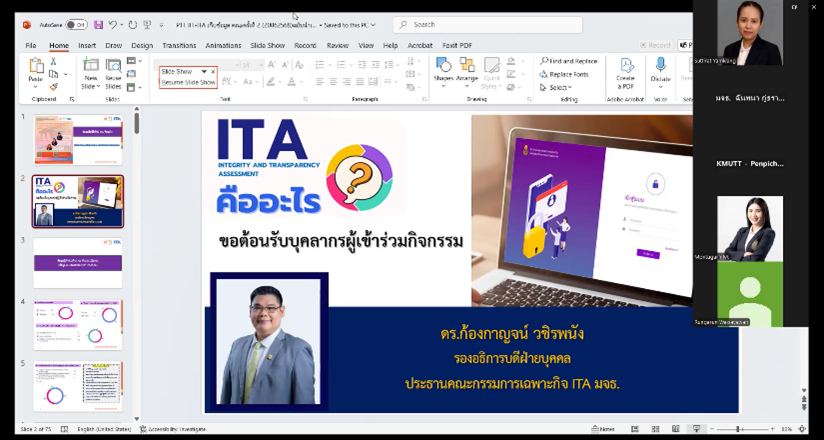Close the Slide Show floating toolbar
Viewport: 824px width, 440px height.
(x=213, y=71)
